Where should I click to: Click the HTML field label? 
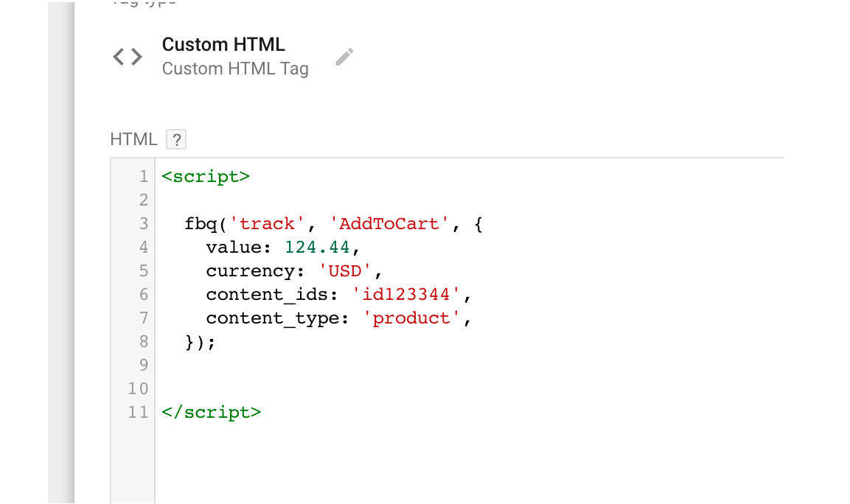pos(133,139)
